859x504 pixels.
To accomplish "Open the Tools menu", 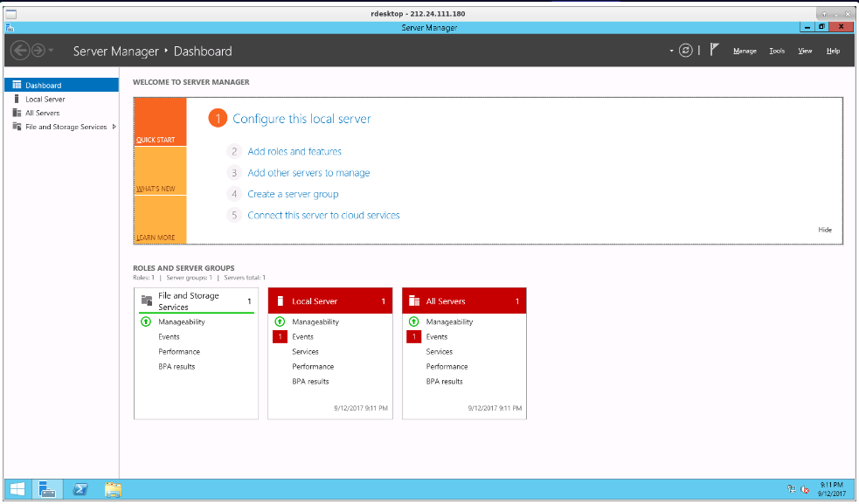I will click(x=776, y=51).
